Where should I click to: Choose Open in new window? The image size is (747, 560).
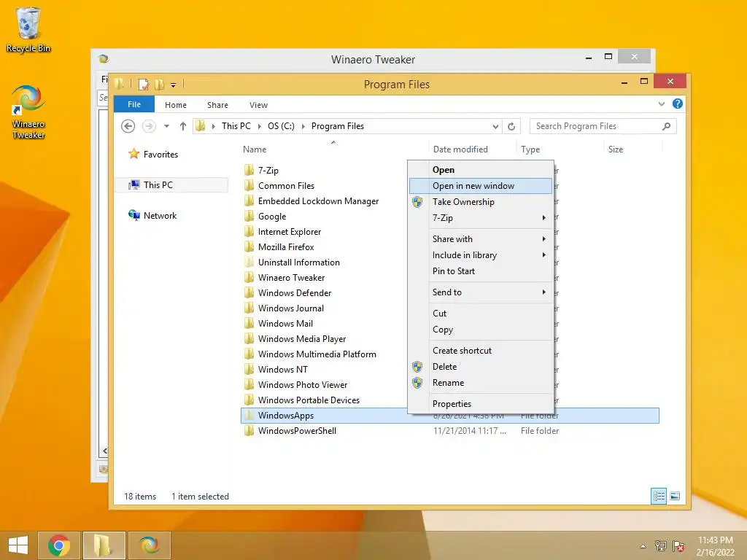pyautogui.click(x=481, y=186)
